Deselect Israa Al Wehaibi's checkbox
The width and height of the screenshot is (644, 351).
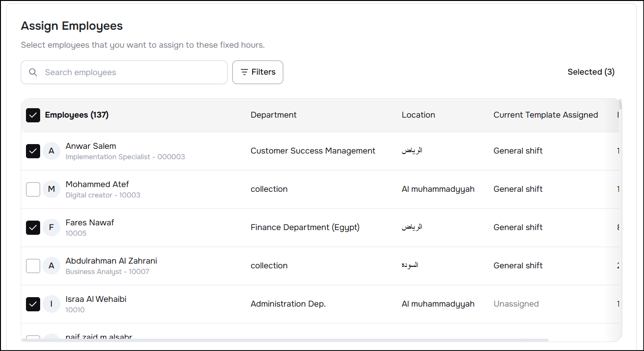[x=33, y=304]
